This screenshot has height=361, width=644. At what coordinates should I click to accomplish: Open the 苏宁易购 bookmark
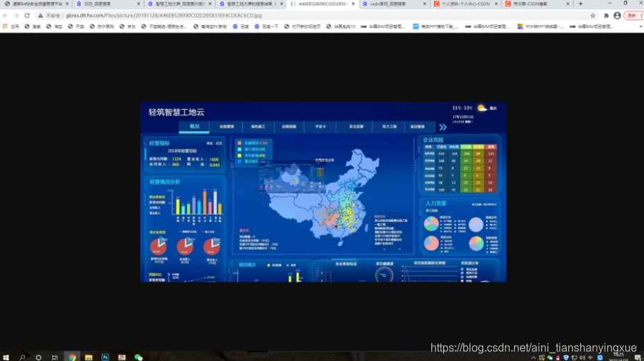point(102,26)
